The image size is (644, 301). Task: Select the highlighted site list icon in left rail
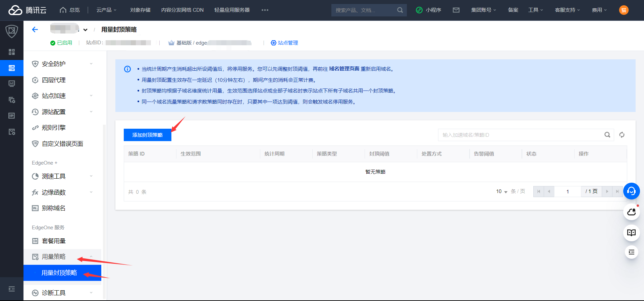coord(12,68)
